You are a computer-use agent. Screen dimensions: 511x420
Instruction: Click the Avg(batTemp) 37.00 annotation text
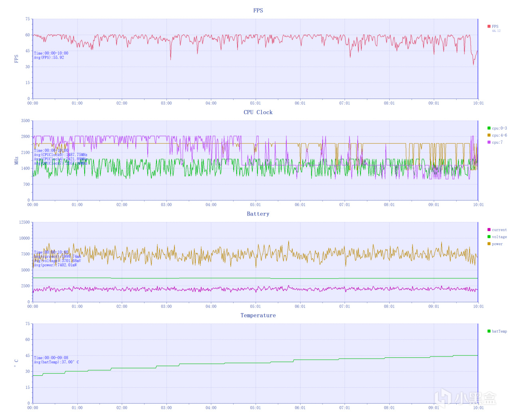(x=56, y=362)
